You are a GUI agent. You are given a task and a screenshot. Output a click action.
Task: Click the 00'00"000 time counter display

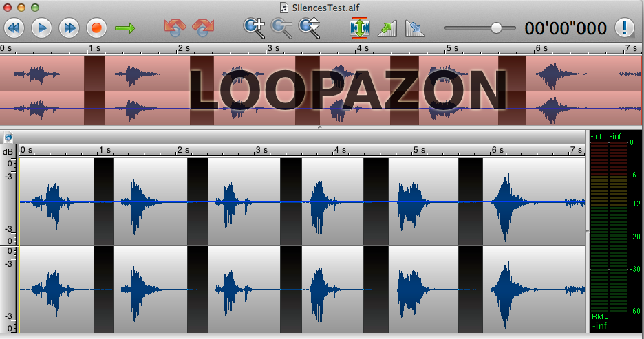point(566,28)
